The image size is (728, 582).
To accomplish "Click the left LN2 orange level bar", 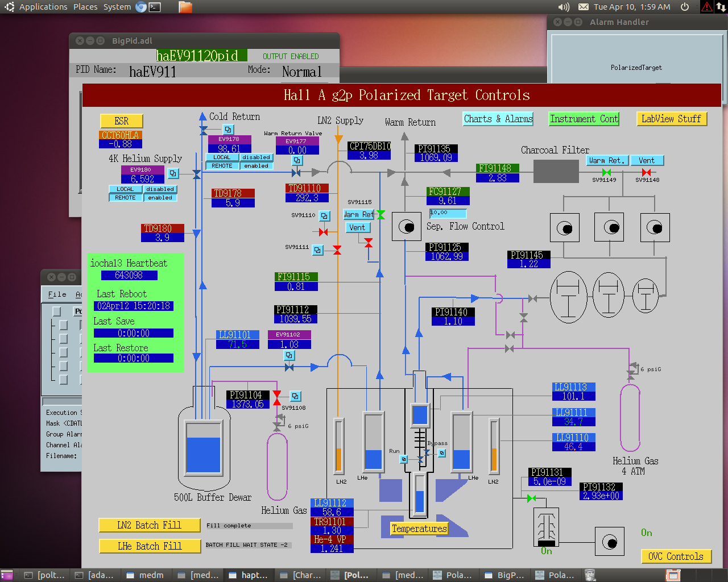I will [339, 446].
